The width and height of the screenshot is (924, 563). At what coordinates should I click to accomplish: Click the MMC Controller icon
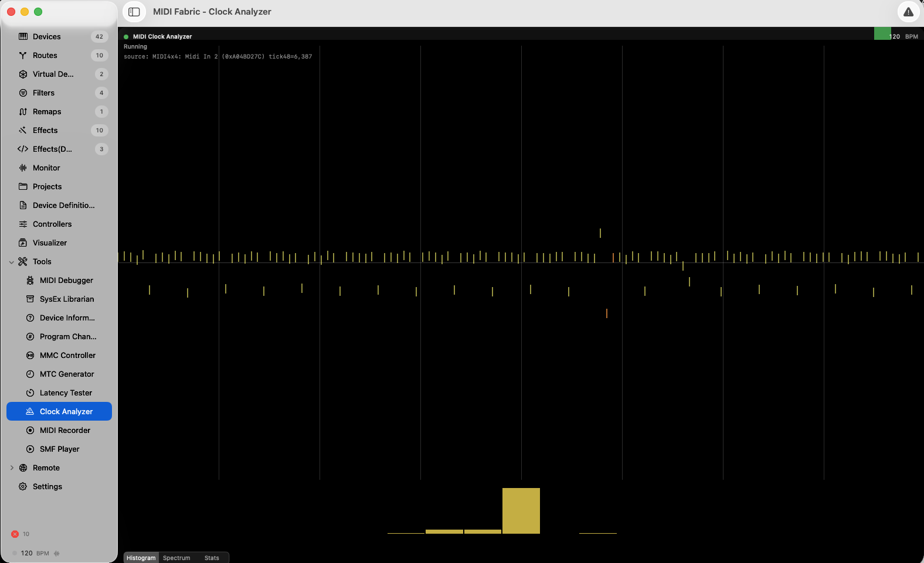click(30, 355)
